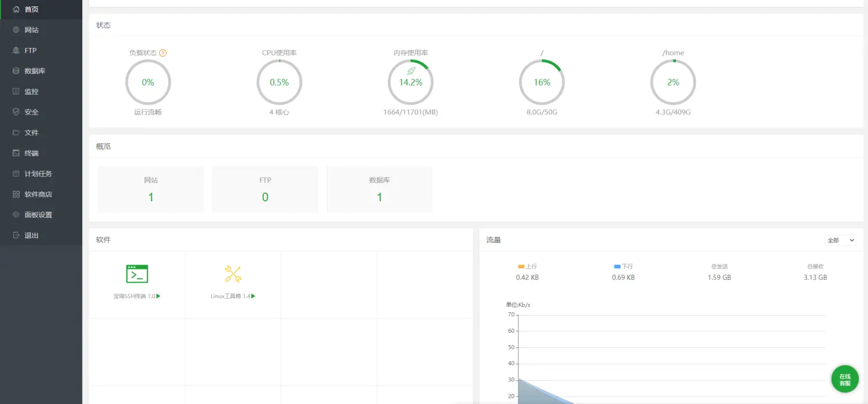Click the green arrow after Linux工具箱 1.4

coord(253,296)
